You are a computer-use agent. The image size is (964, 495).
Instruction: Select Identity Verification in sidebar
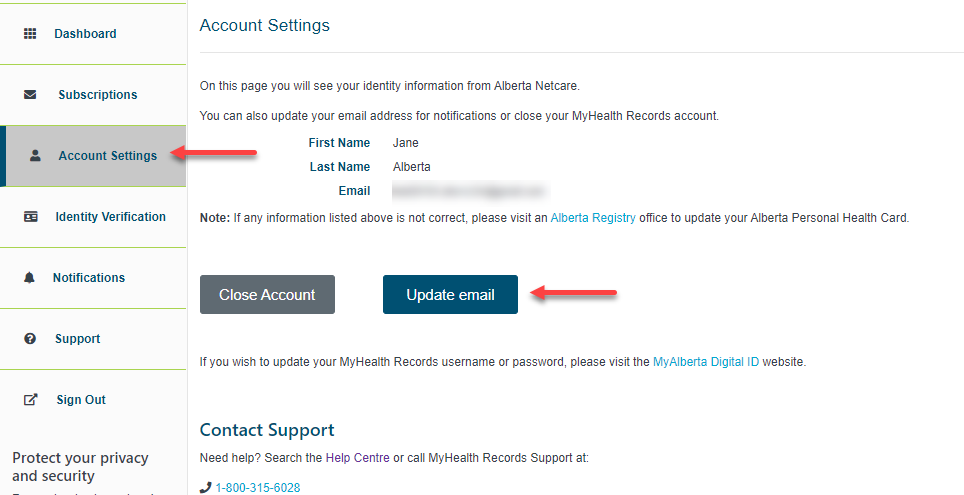[x=110, y=217]
